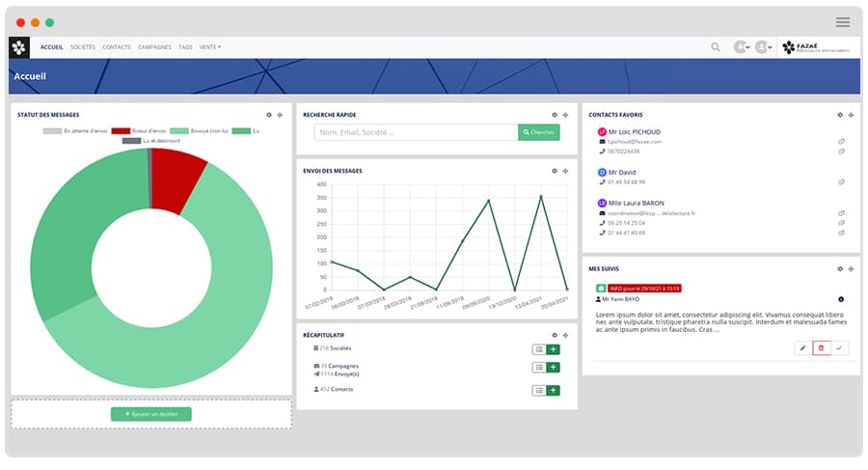The height and width of the screenshot is (470, 868).
Task: Open settings gear of Recherche rapide widget
Action: (555, 115)
